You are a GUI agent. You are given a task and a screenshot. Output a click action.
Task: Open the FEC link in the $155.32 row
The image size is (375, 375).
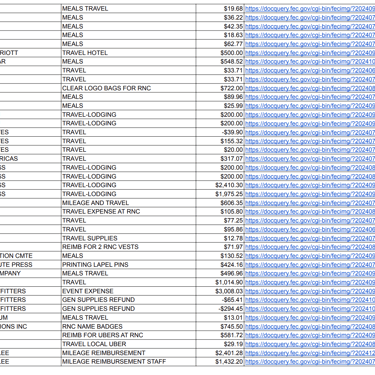[310, 141]
